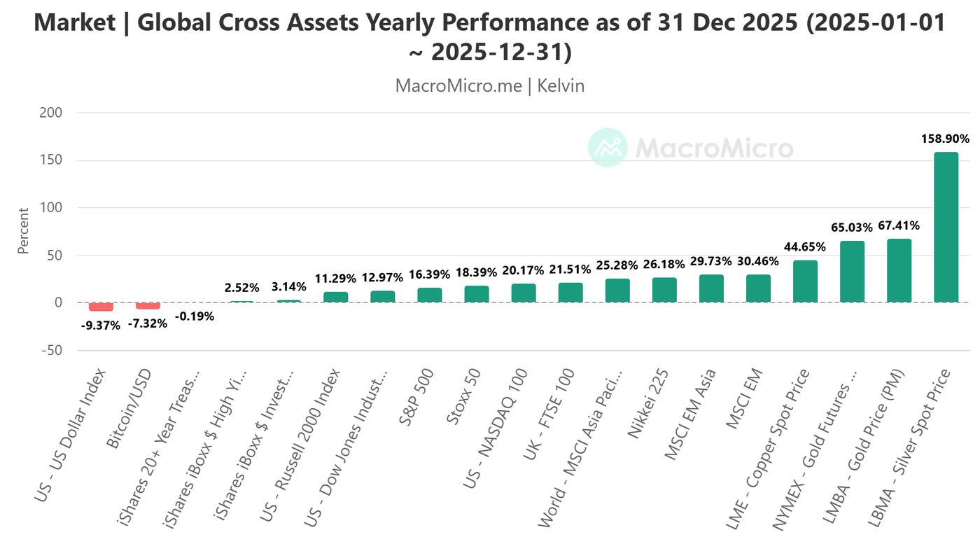Screen dimensions: 980x551
Task: Click the LME Copper Spot Price bar
Action: click(x=805, y=281)
